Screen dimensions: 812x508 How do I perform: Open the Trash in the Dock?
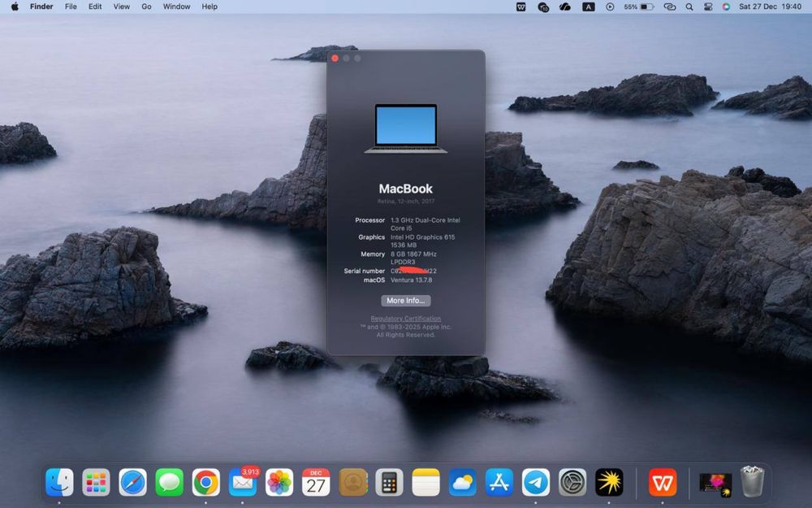[x=752, y=481]
